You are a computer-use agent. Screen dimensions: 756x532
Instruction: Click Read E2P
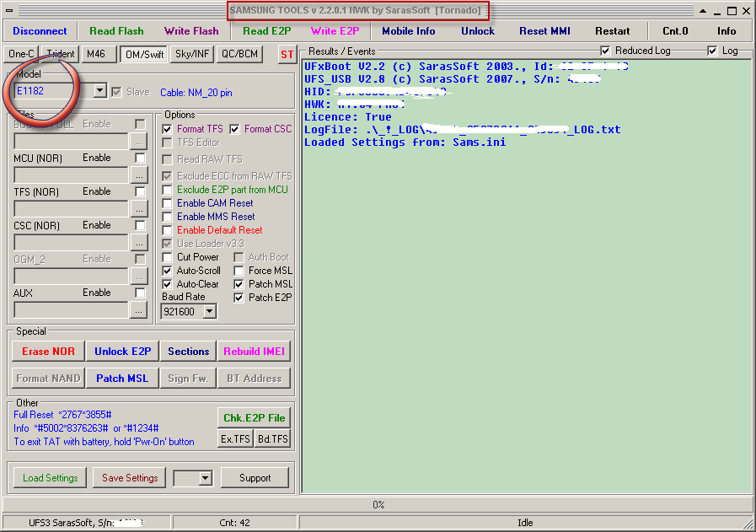(267, 31)
